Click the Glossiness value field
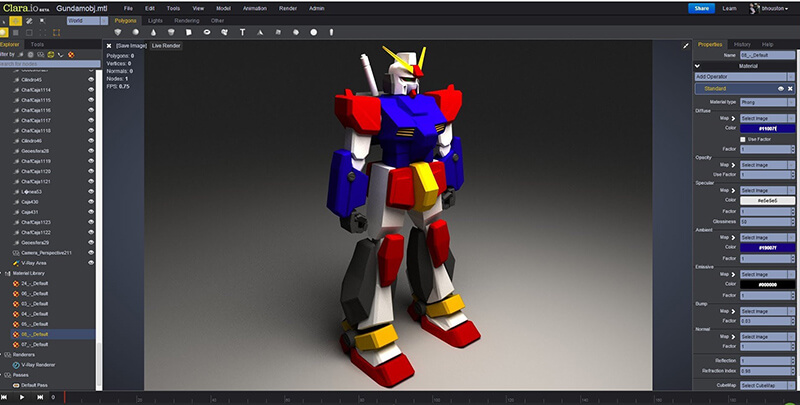 point(767,222)
